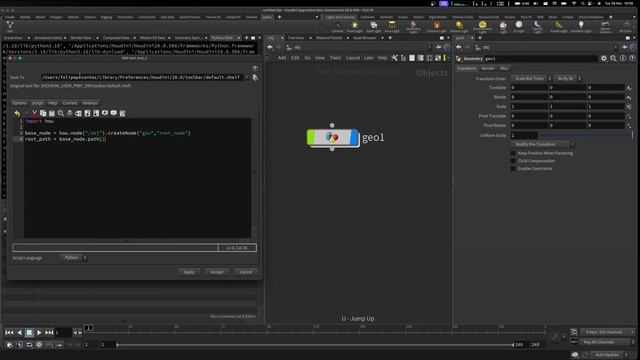Switch to Context tab in Edit Tool

click(x=70, y=103)
